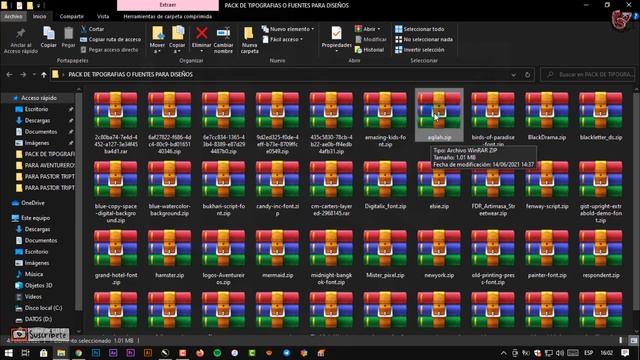Open DATOS (D:) drive
Image resolution: width=640 pixels, height=360 pixels.
tap(38, 319)
